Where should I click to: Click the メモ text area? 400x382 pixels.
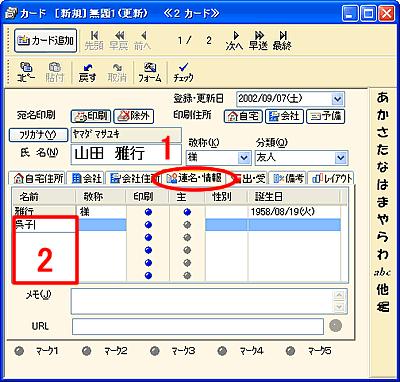202,301
